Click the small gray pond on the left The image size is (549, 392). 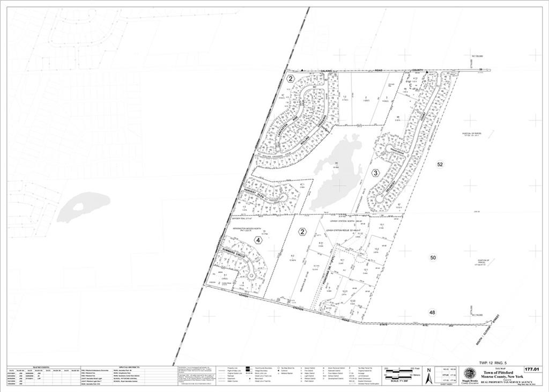coord(83,207)
